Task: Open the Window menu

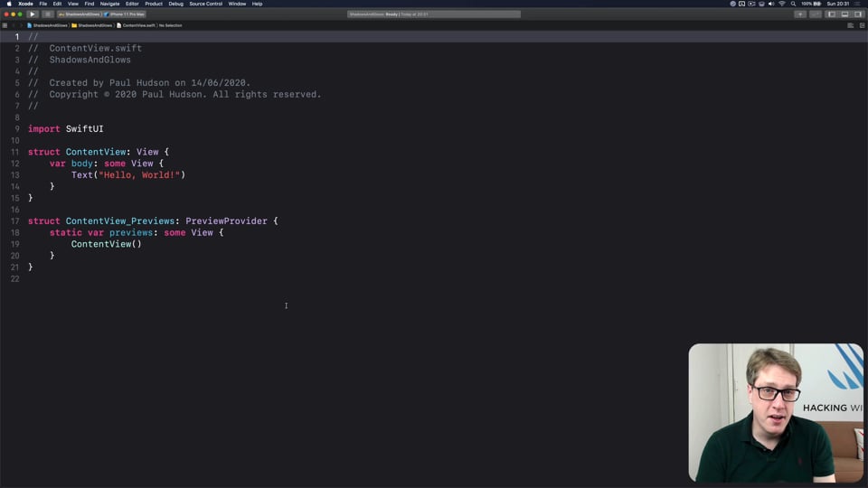Action: point(237,4)
